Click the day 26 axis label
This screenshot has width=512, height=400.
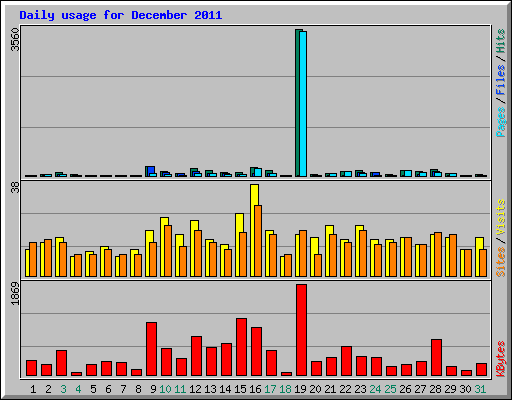pyautogui.click(x=405, y=389)
